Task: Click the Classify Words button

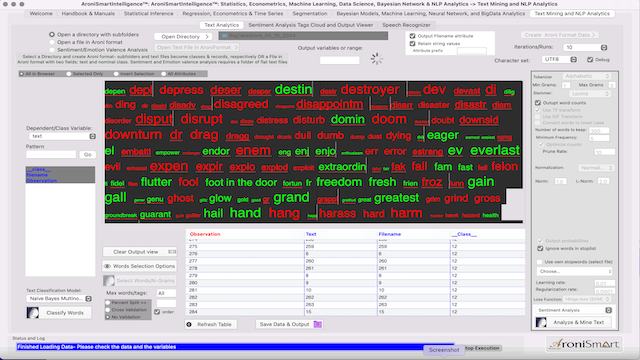Action: 59,313
